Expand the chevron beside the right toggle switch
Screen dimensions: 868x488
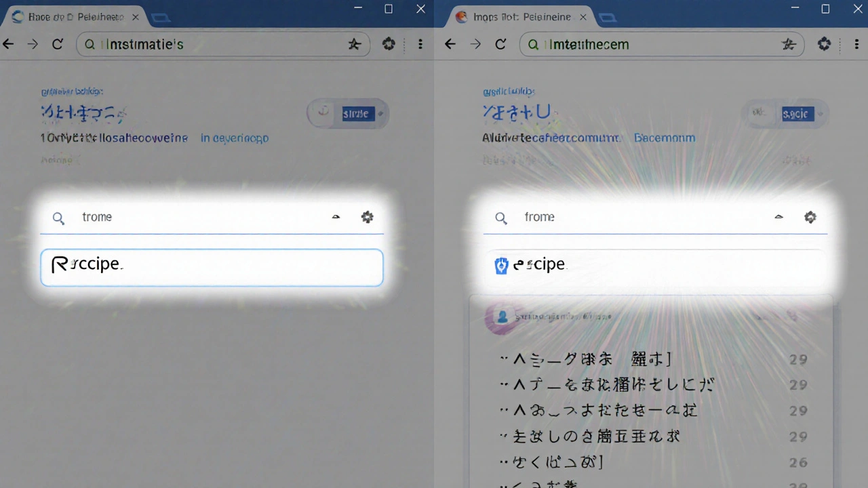(818, 114)
